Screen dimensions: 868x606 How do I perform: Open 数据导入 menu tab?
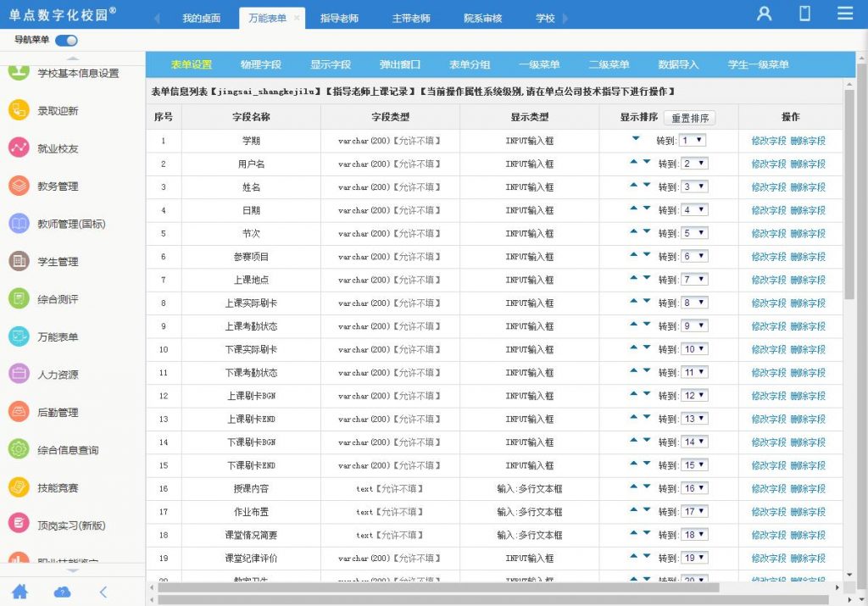click(679, 64)
